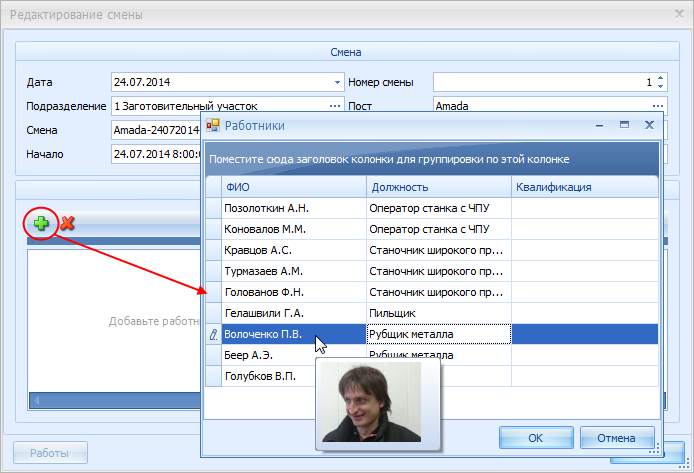Maximize the Работники window
The width and height of the screenshot is (694, 473).
click(625, 125)
